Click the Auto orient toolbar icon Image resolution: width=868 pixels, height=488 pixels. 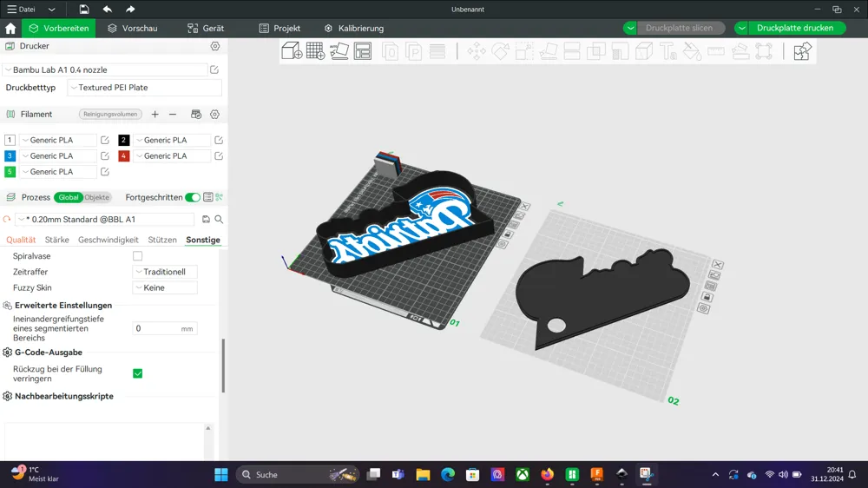coord(339,51)
